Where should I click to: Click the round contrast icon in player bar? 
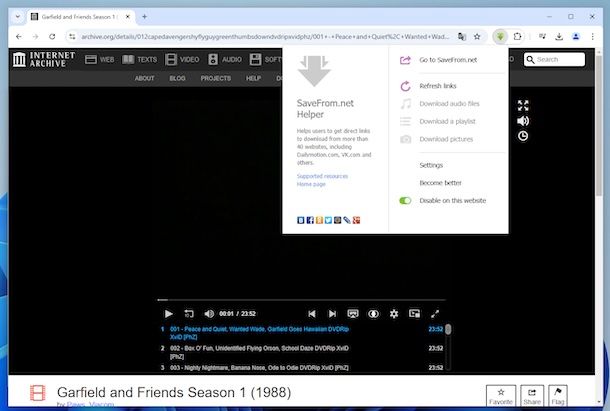pyautogui.click(x=373, y=314)
